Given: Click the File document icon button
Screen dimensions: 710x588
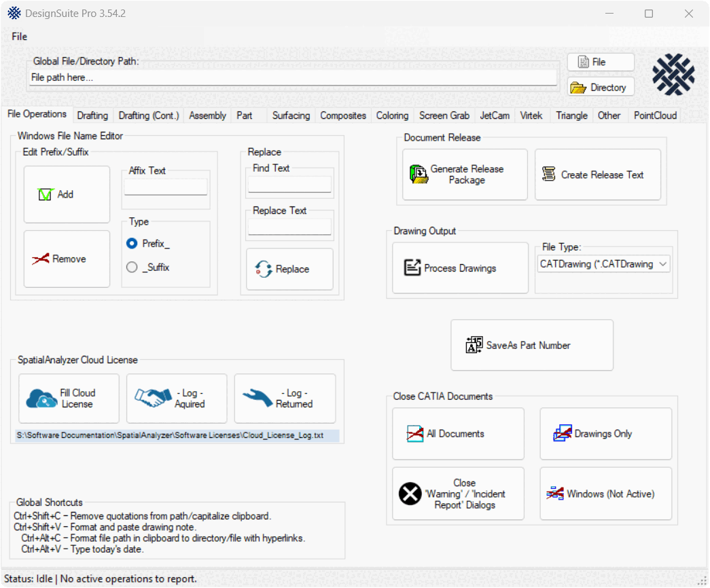Looking at the screenshot, I should pyautogui.click(x=601, y=62).
